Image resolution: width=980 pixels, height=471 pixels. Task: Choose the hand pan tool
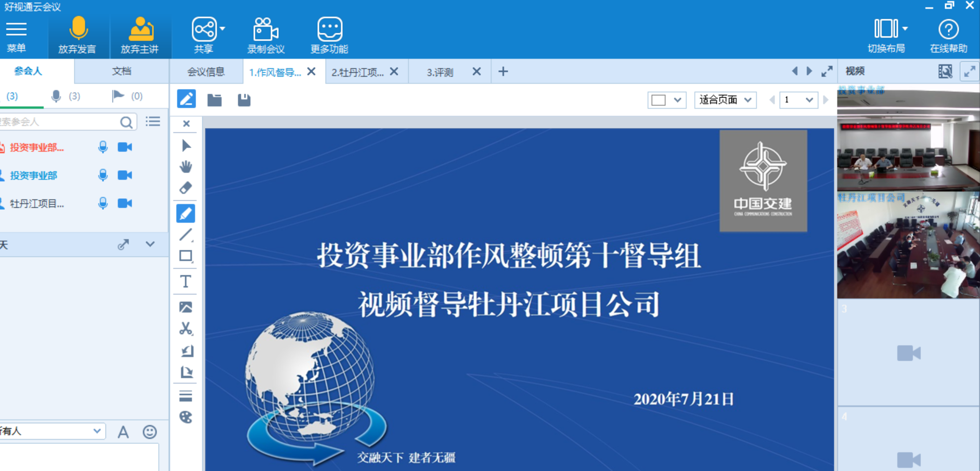coord(186,167)
